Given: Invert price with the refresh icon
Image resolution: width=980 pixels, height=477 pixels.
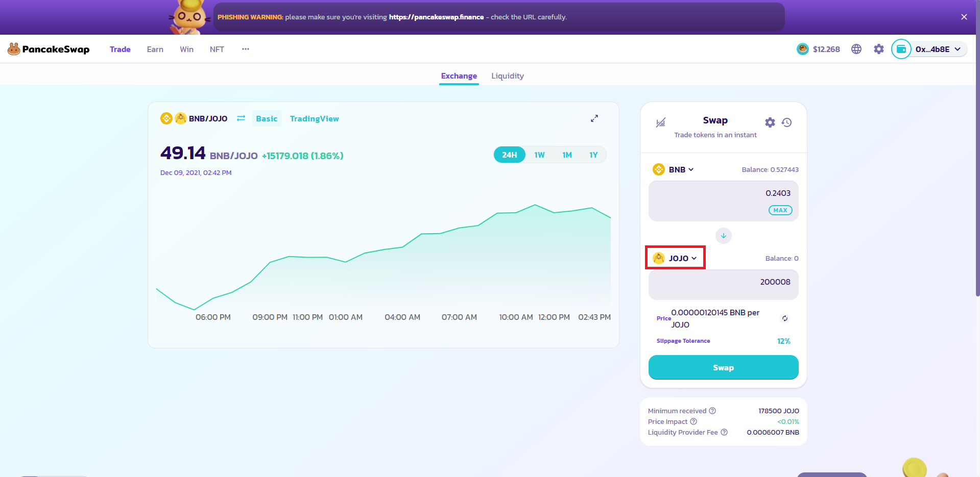Looking at the screenshot, I should 785,318.
